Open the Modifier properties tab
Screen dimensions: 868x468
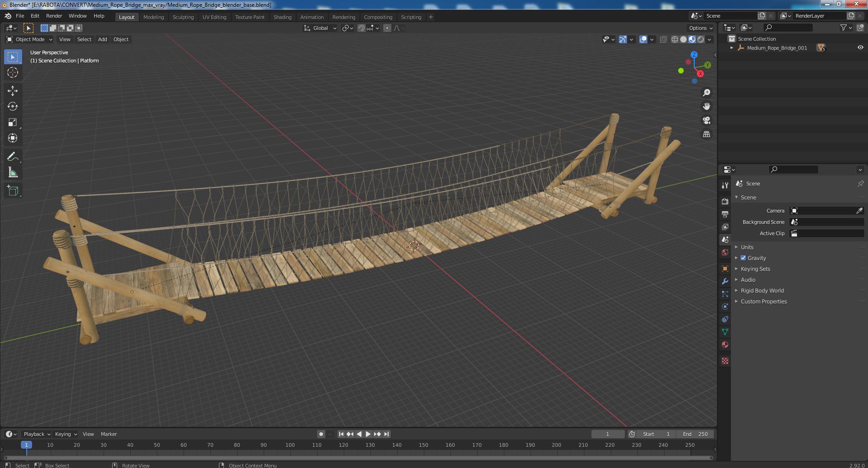pos(725,281)
